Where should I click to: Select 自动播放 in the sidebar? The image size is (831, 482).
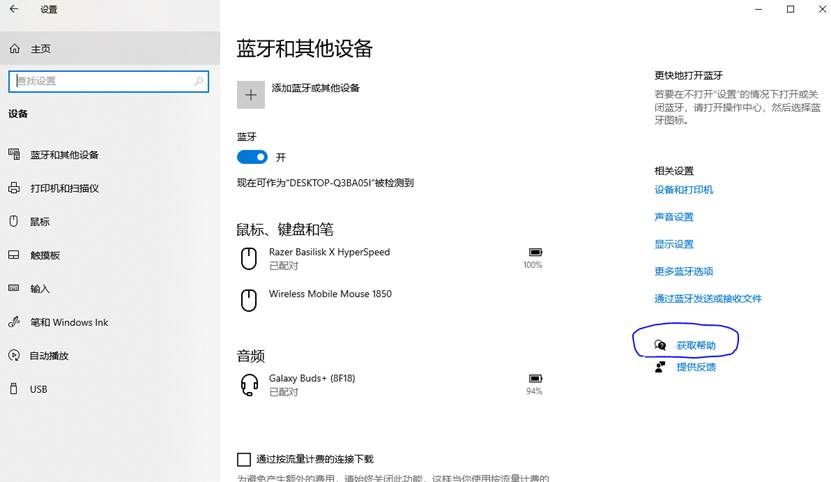(49, 355)
